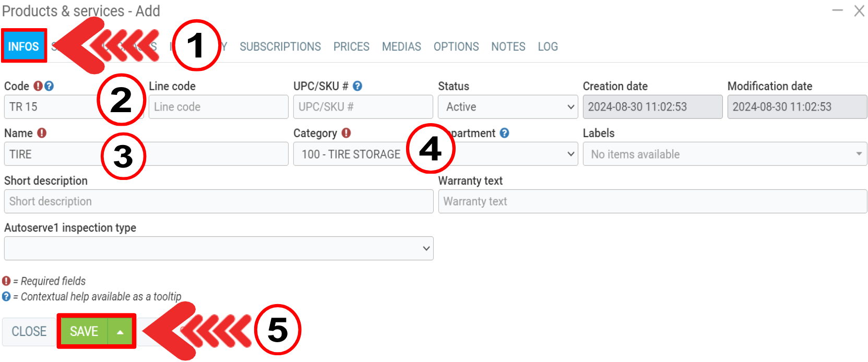Expand the Save button arrow options
This screenshot has height=362, width=868.
point(121,332)
